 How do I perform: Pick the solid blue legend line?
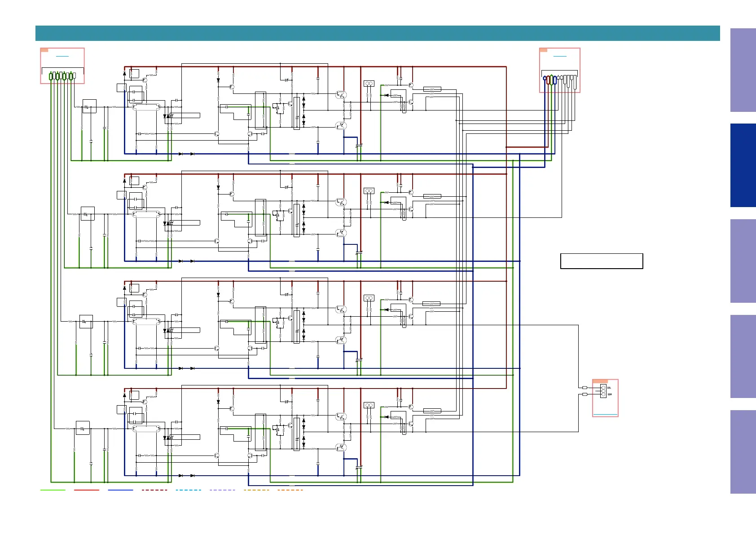tap(121, 490)
